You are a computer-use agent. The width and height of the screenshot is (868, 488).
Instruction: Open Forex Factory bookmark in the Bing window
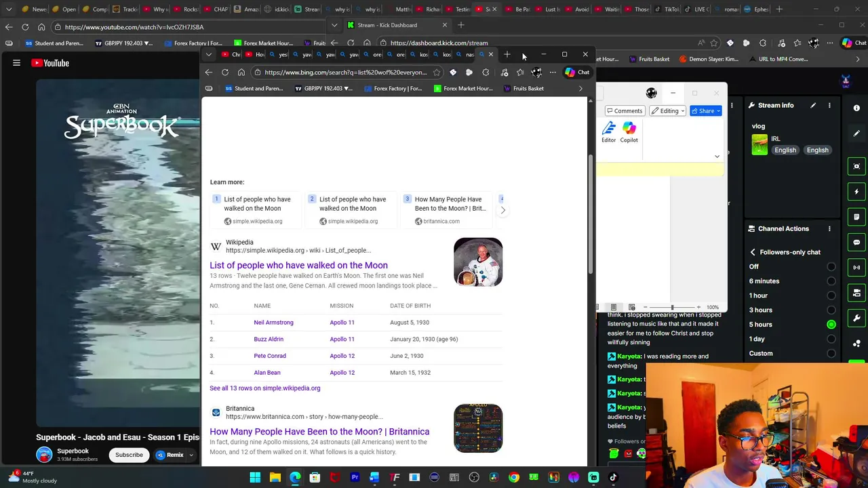(393, 89)
